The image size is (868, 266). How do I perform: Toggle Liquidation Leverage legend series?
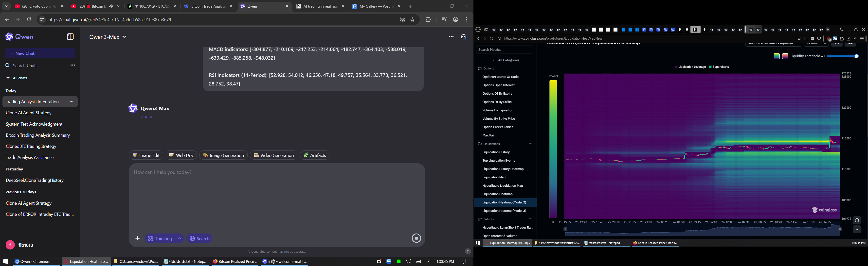pyautogui.click(x=690, y=67)
